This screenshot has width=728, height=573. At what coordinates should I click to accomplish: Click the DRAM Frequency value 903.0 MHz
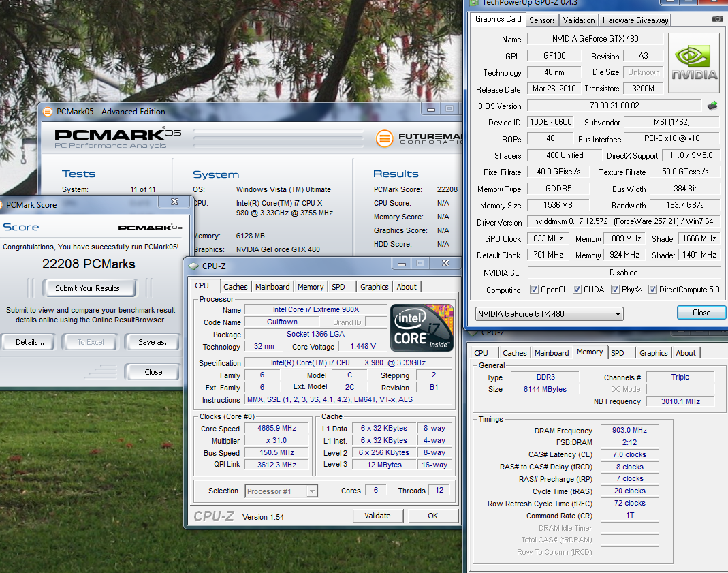(x=629, y=430)
